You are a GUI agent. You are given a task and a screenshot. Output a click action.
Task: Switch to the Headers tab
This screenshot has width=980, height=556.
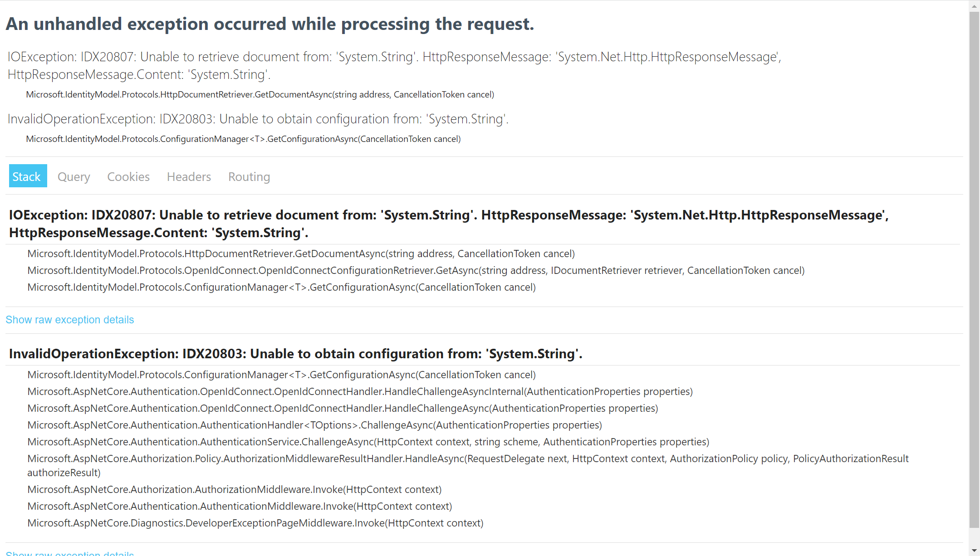pos(189,176)
